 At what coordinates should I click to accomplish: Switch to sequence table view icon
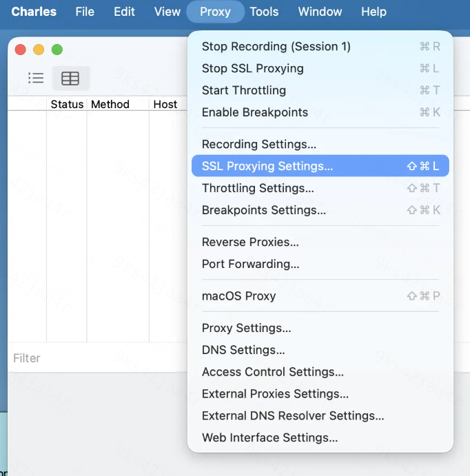tap(70, 79)
